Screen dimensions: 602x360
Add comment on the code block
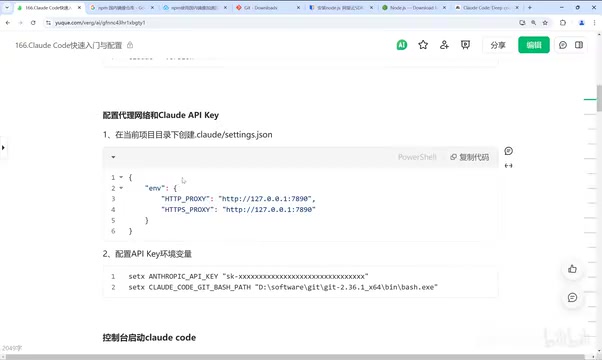[x=508, y=151]
